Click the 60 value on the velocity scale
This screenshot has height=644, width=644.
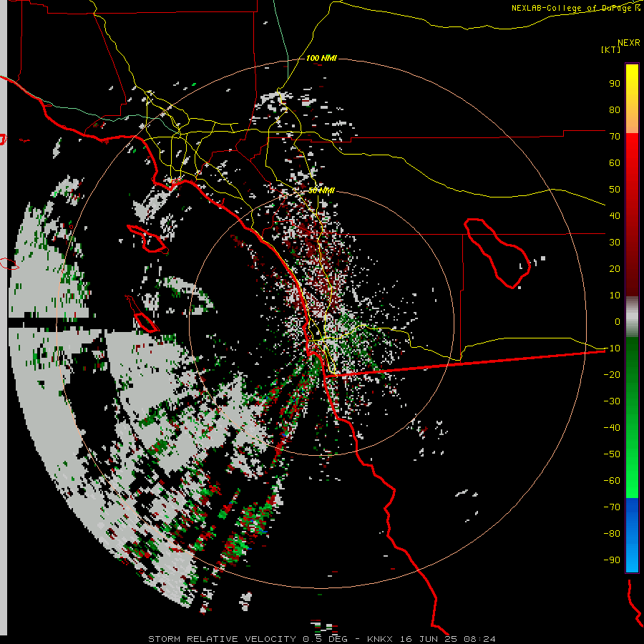[615, 162]
